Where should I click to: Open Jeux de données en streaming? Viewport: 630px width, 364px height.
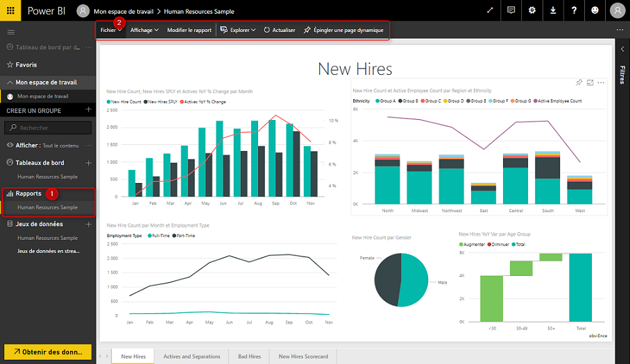pos(48,251)
